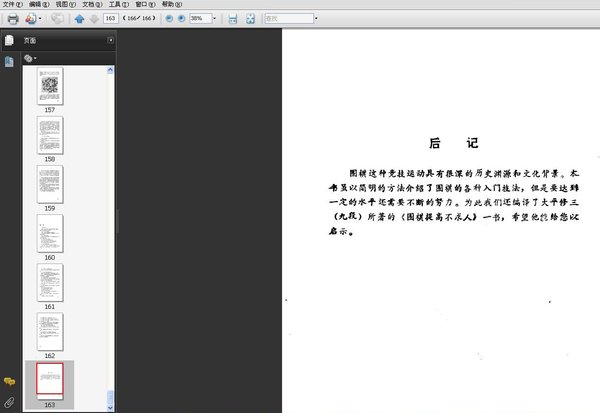Select page 163 thumbnail
600x413 pixels.
click(x=50, y=380)
